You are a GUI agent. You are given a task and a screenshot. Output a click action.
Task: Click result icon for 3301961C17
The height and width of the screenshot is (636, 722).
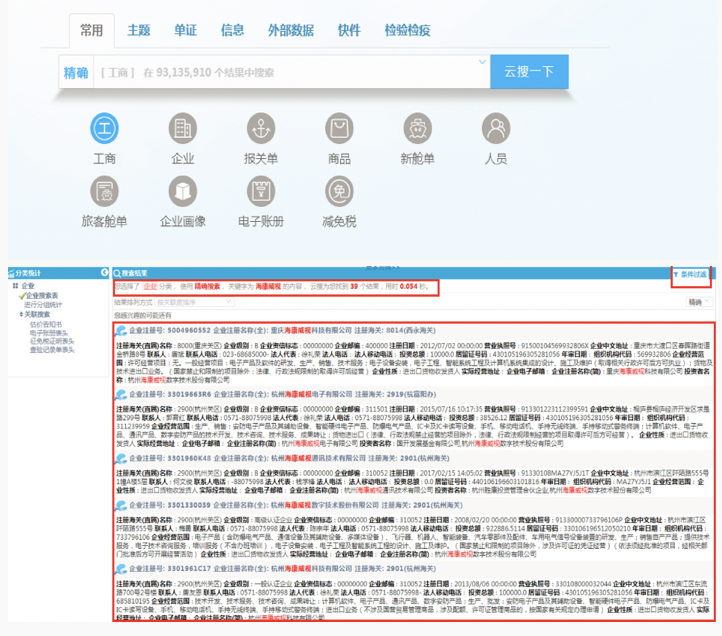tap(121, 569)
